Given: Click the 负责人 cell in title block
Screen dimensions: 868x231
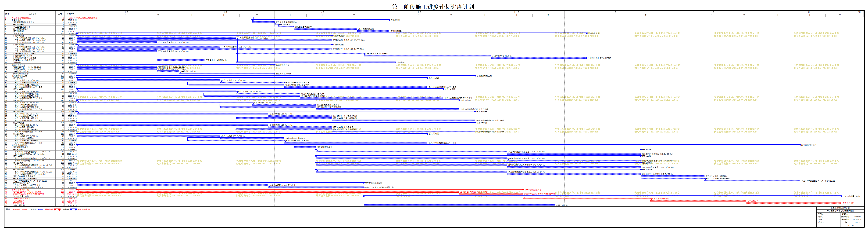Looking at the screenshot, I should coord(845,214).
